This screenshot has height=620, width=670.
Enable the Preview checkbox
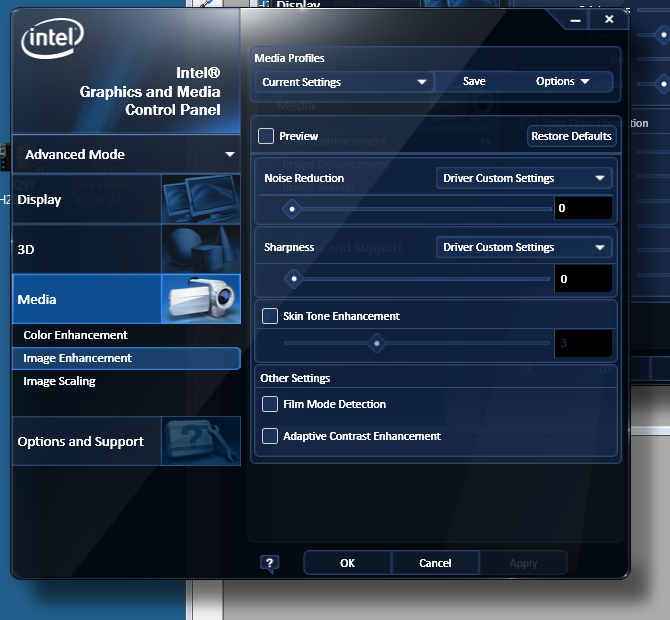tap(266, 136)
